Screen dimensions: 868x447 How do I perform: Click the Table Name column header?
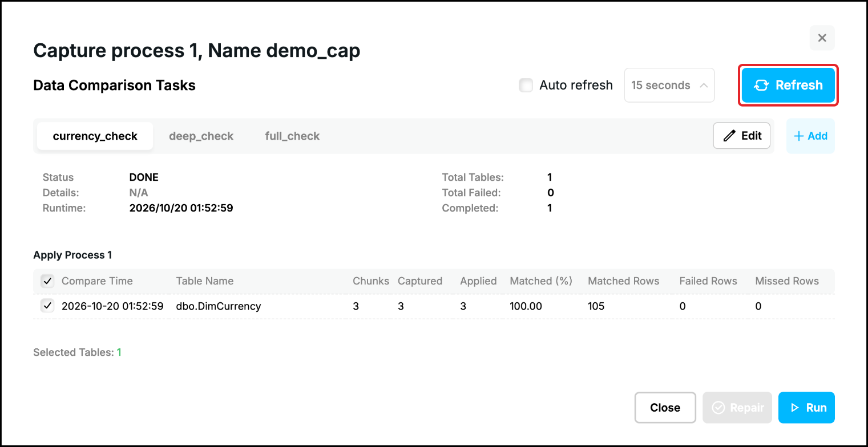click(205, 281)
